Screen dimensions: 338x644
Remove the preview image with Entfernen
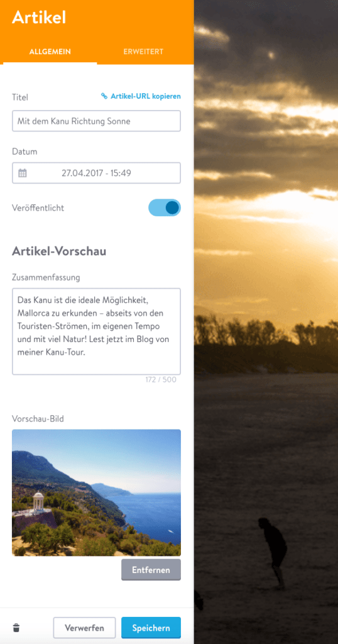151,570
